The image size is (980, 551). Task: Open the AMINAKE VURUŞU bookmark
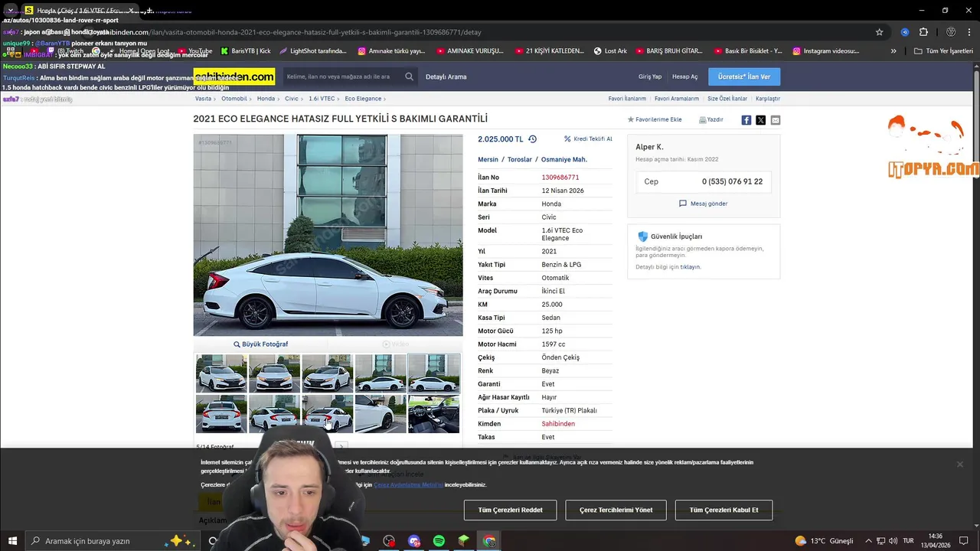point(470,51)
